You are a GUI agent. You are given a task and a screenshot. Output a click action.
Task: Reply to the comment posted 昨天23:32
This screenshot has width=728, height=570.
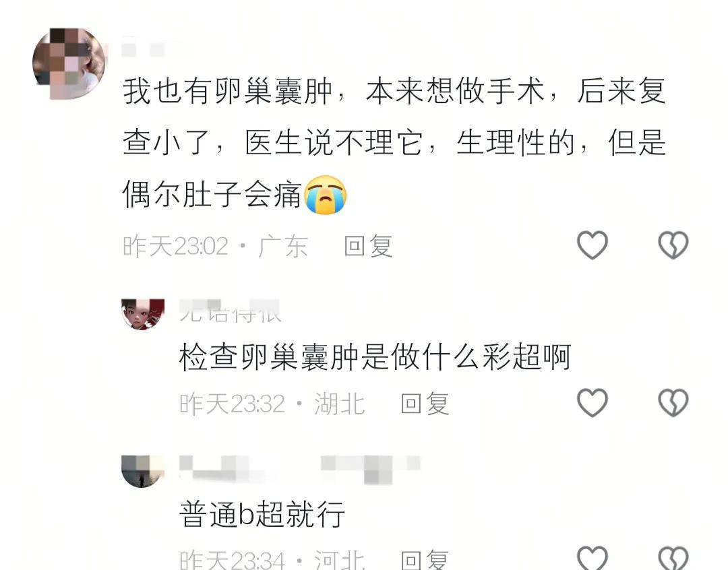[x=425, y=404]
